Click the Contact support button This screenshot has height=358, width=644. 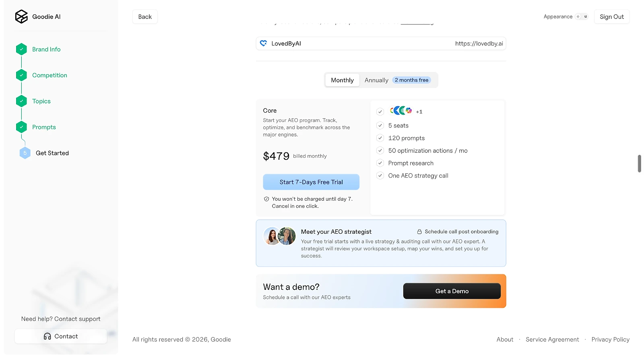point(61,336)
